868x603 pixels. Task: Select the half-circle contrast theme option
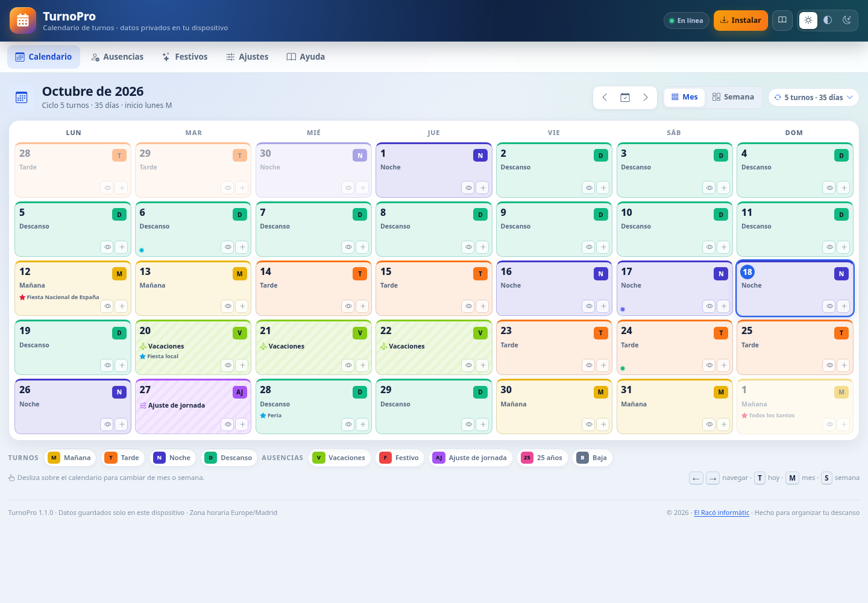(828, 21)
